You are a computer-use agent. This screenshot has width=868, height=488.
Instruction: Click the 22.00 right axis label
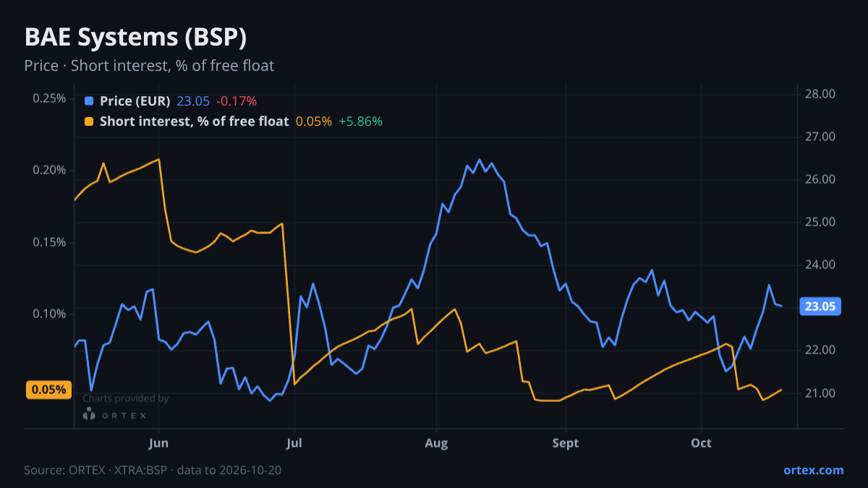click(x=820, y=350)
